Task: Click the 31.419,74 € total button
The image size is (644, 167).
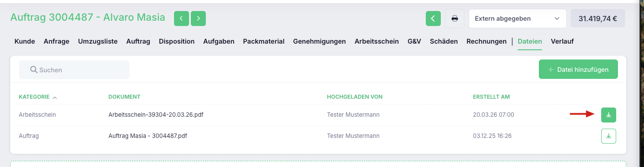Action: tap(598, 19)
